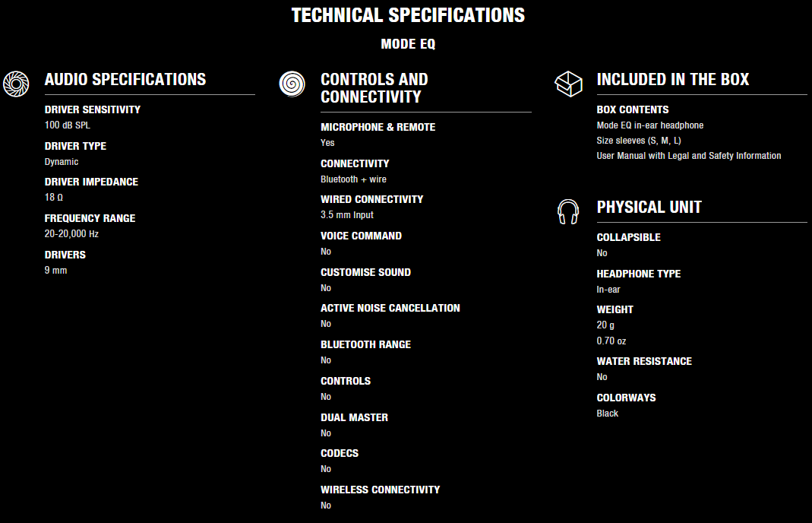Select the Mode EQ product subtitle
The height and width of the screenshot is (523, 812).
pos(408,44)
